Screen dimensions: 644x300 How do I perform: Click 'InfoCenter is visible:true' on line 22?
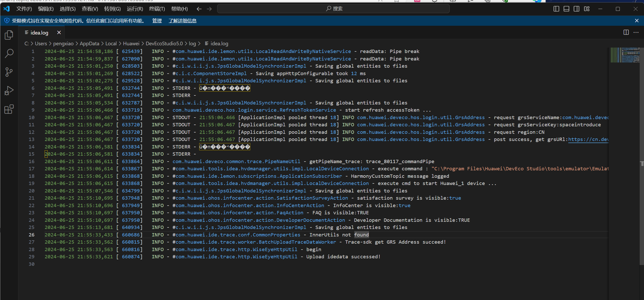[372, 205]
